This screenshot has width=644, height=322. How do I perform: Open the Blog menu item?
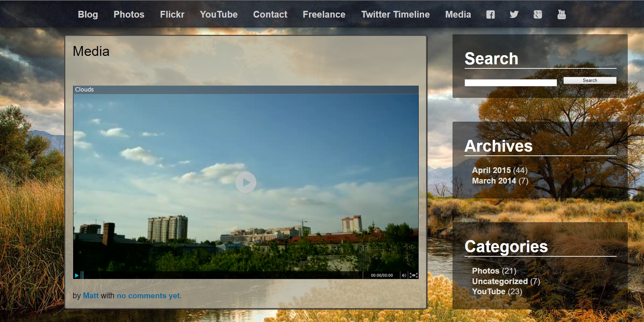coord(88,14)
